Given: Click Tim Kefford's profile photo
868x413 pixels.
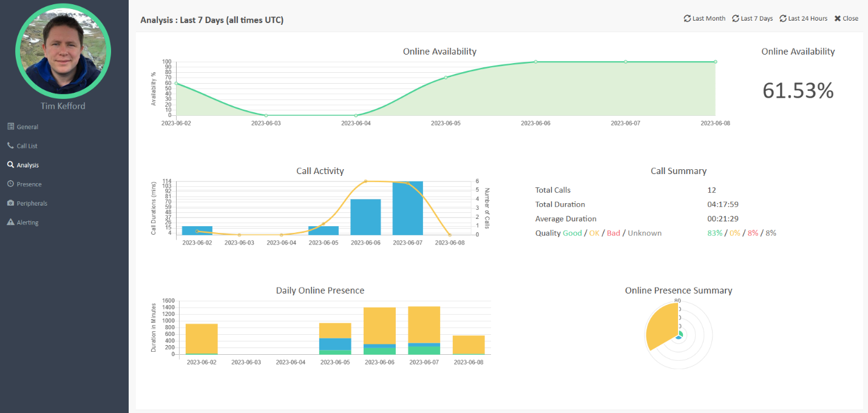Looking at the screenshot, I should coord(64,51).
